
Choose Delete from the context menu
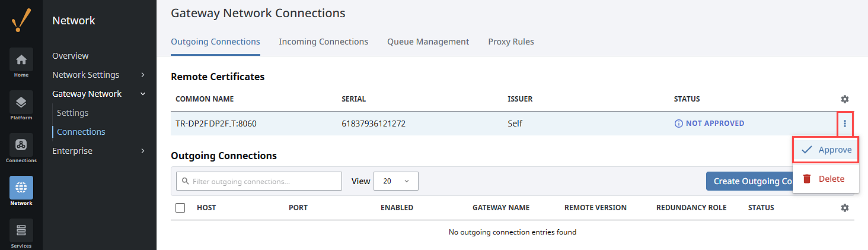pyautogui.click(x=825, y=179)
